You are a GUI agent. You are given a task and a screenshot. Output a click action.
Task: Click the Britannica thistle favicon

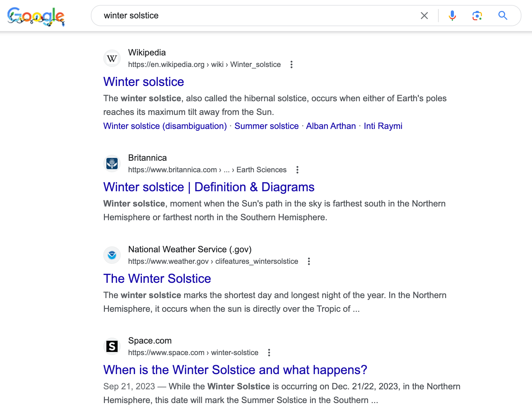pos(112,163)
